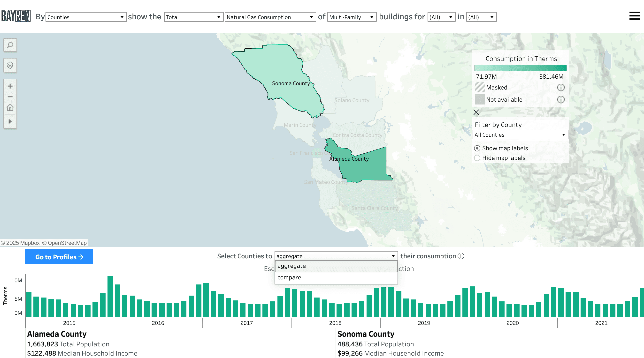Show info about Not available data
This screenshot has width=644, height=358.
point(561,99)
